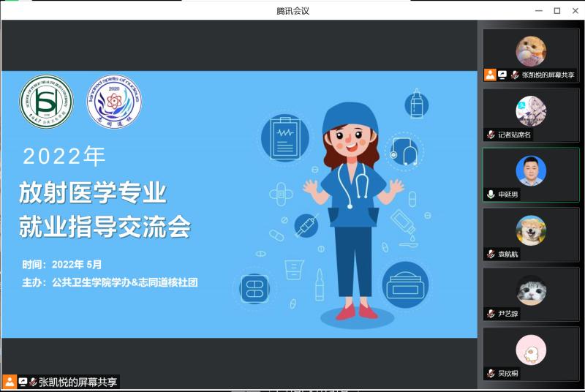The height and width of the screenshot is (392, 585).
Task: Click the 张凯悦的屏幕共享 label at bottom left
Action: click(x=77, y=381)
